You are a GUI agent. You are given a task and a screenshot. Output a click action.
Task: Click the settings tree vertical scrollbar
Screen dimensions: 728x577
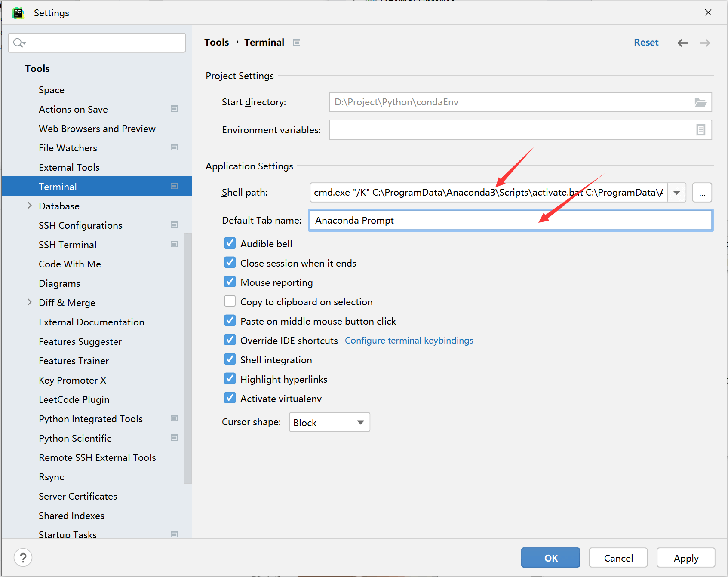pos(187,358)
